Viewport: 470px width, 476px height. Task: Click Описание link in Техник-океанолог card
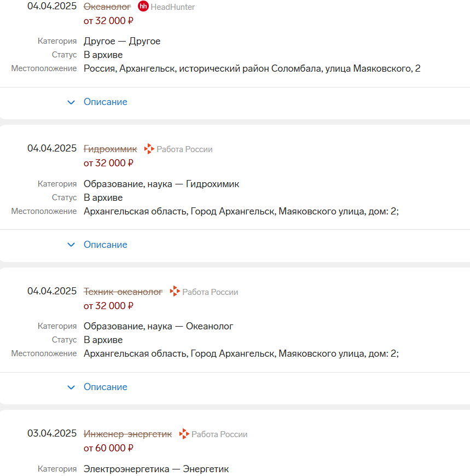[x=106, y=387]
